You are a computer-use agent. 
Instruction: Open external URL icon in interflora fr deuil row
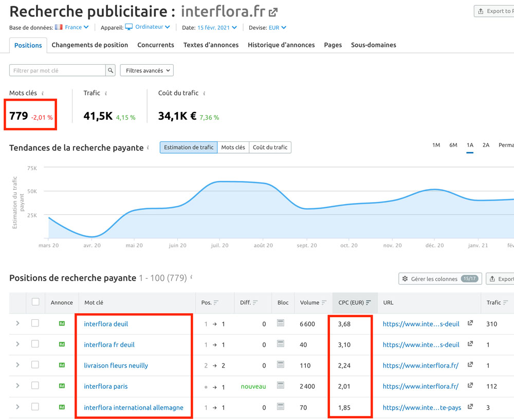pos(470,343)
